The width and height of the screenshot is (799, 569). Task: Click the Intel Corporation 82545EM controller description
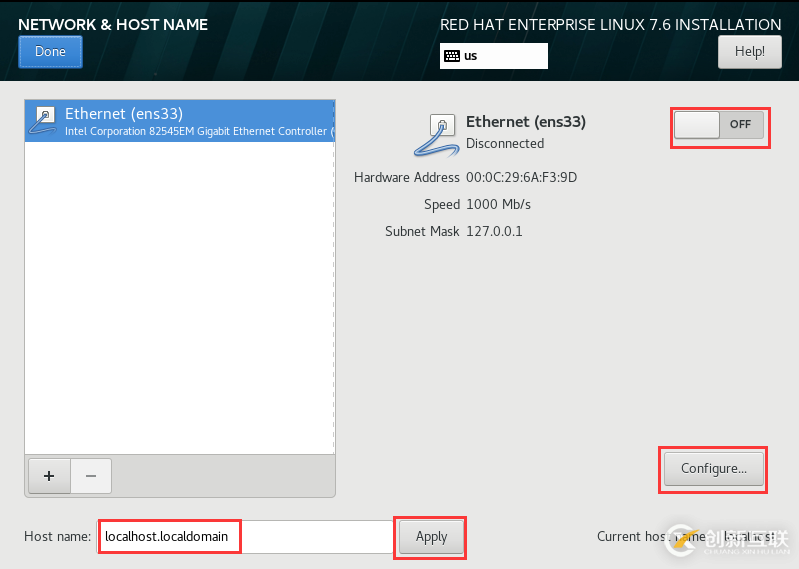click(x=199, y=131)
